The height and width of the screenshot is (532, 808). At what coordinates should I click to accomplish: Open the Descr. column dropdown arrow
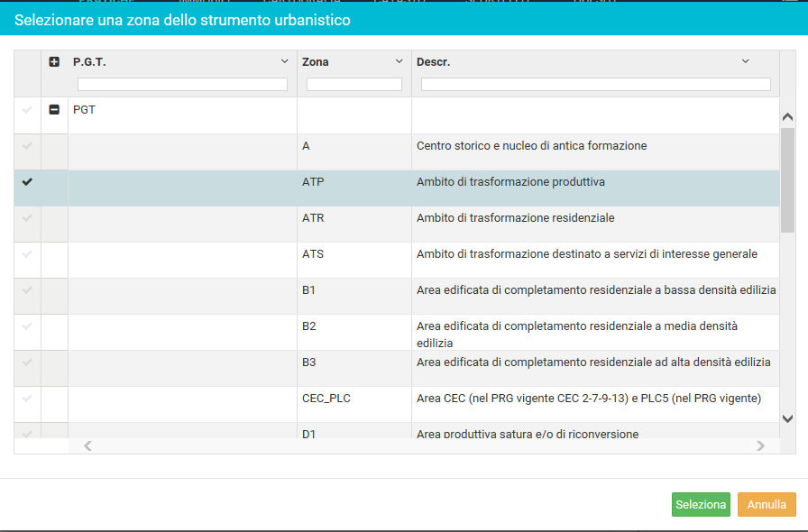coord(745,61)
